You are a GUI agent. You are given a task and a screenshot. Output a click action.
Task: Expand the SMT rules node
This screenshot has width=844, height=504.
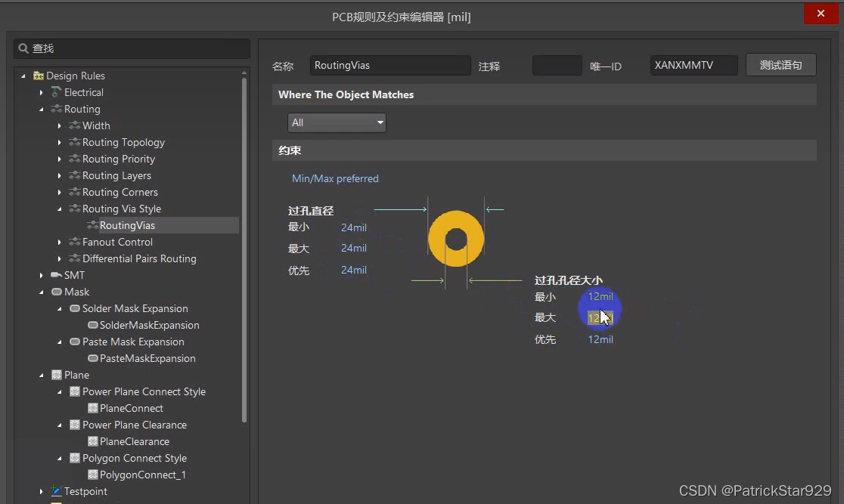tap(42, 275)
